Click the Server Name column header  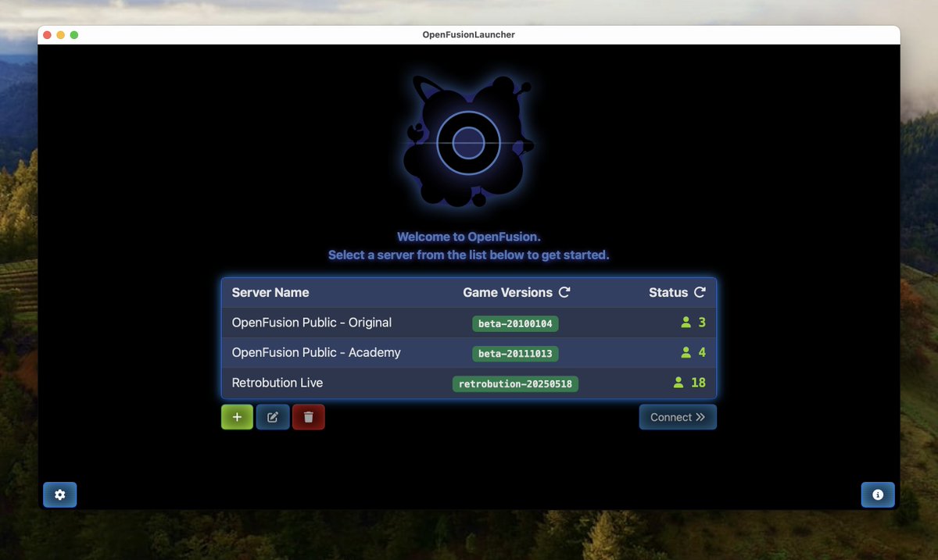[x=270, y=292]
